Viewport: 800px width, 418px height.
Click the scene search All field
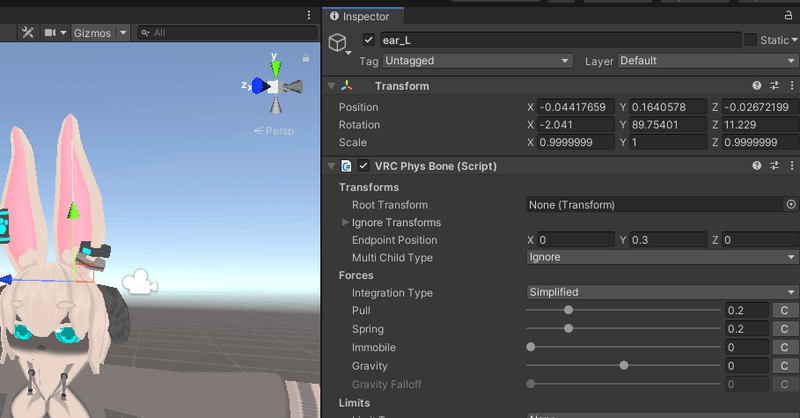[228, 33]
